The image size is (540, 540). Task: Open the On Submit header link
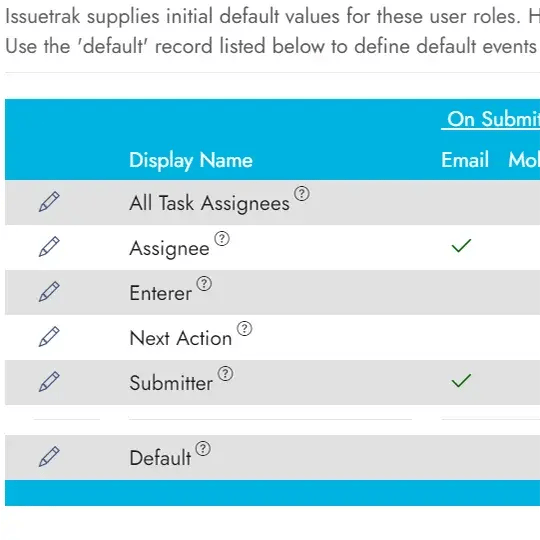click(x=490, y=120)
